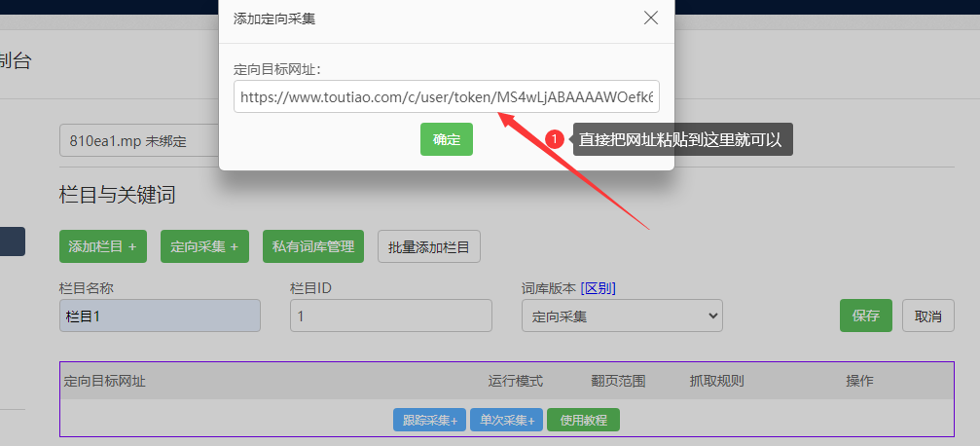Expand the 词库版本 dropdown showing 定向采集
The width and height of the screenshot is (980, 446).
(622, 316)
